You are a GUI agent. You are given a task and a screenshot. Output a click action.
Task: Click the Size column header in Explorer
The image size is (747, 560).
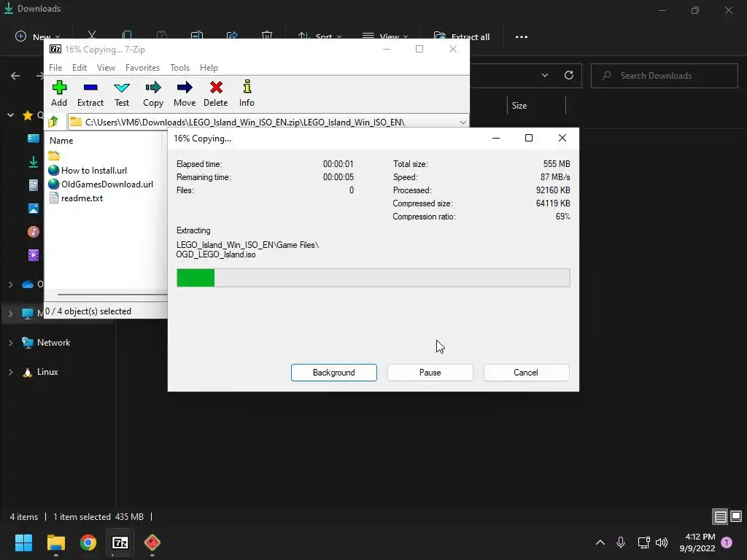tap(519, 106)
